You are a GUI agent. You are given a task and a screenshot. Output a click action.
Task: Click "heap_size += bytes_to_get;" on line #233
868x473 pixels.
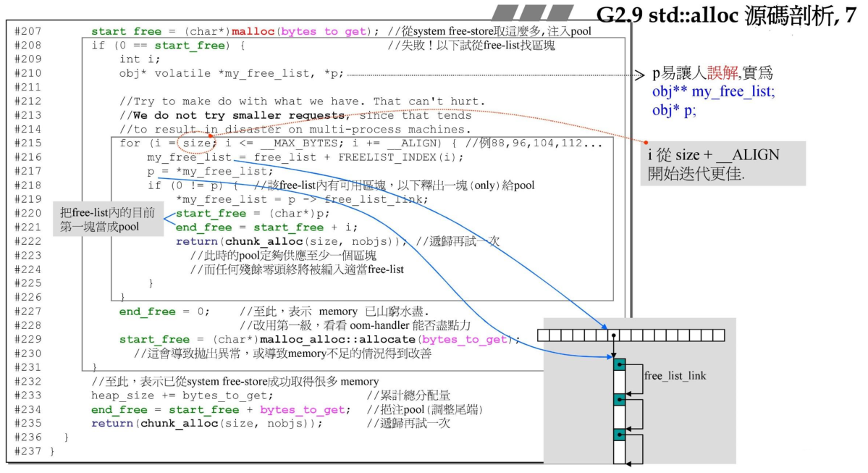[182, 395]
